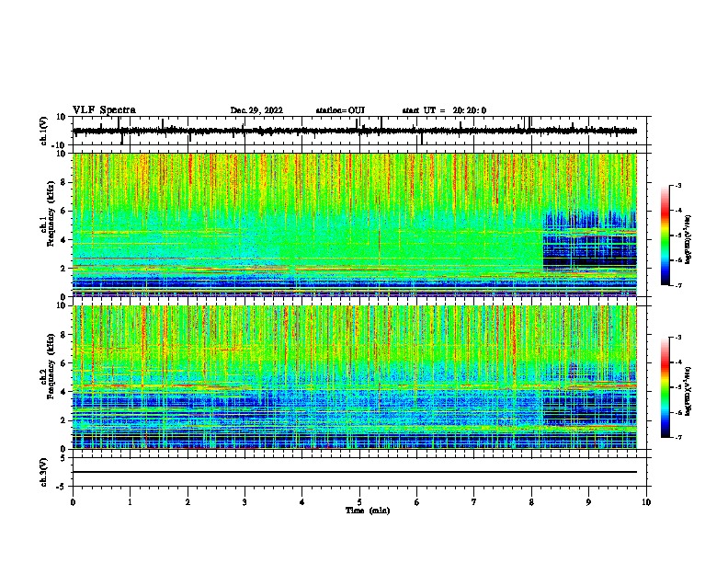Click the "-5" tick on ch.3 voltage axis
The width and height of the screenshot is (728, 563).
click(63, 487)
